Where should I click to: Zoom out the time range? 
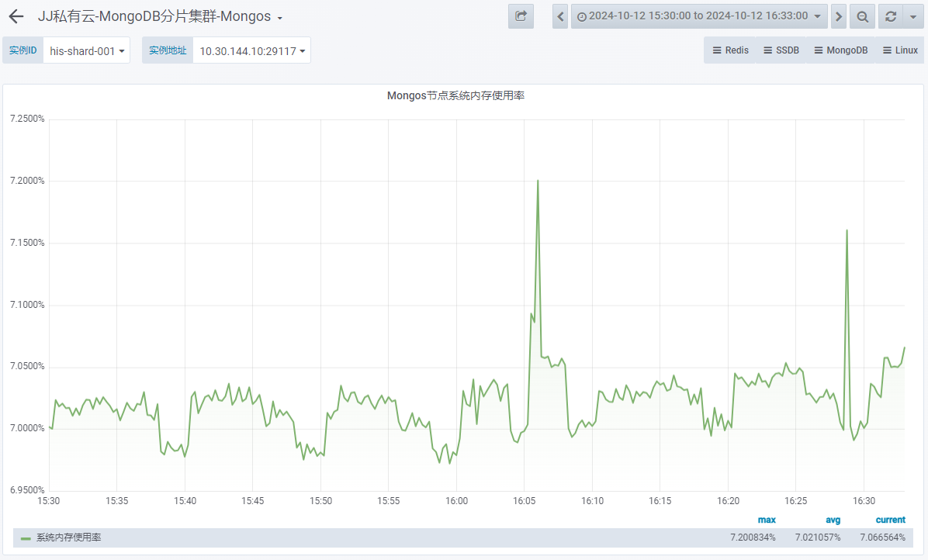862,16
